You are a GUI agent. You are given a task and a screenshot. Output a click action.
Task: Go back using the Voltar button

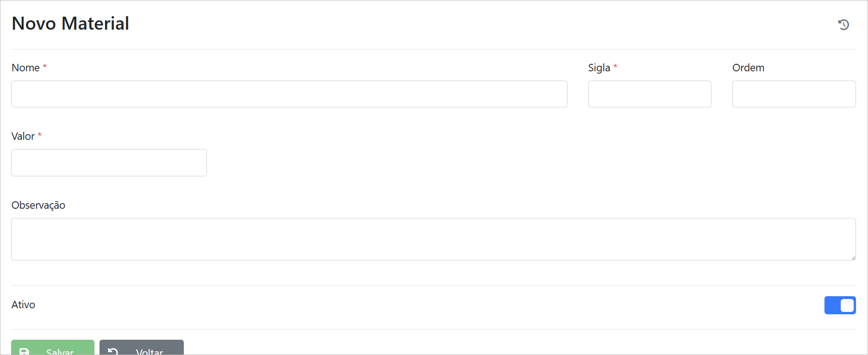[142, 349]
